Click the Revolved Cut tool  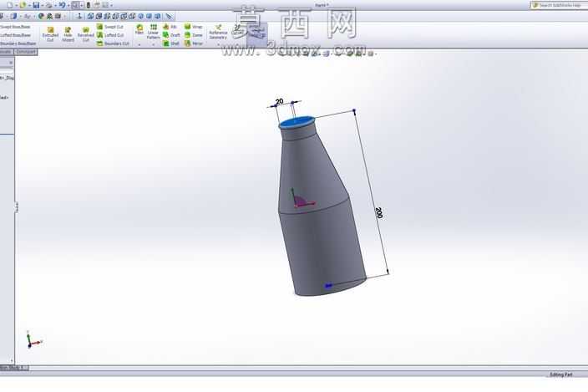(x=85, y=34)
